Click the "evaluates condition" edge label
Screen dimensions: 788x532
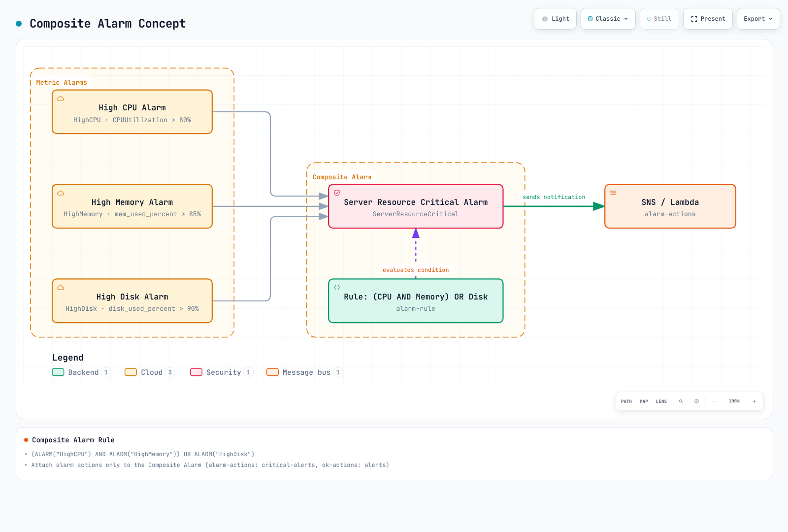tap(416, 270)
